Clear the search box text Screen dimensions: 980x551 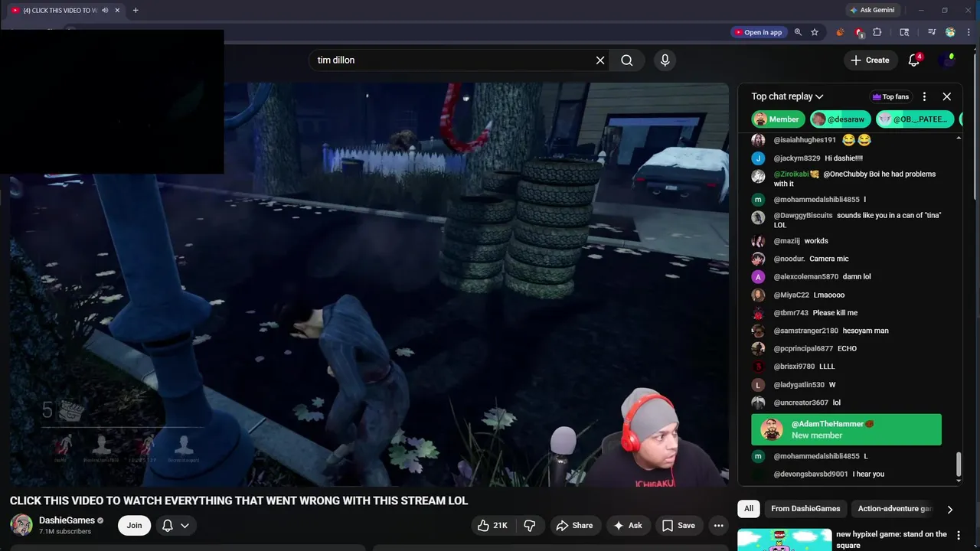tap(600, 60)
